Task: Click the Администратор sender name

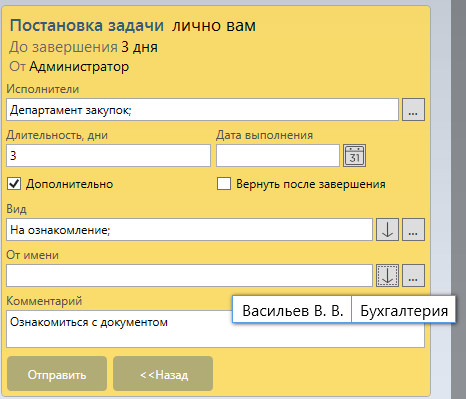Action: click(x=79, y=67)
